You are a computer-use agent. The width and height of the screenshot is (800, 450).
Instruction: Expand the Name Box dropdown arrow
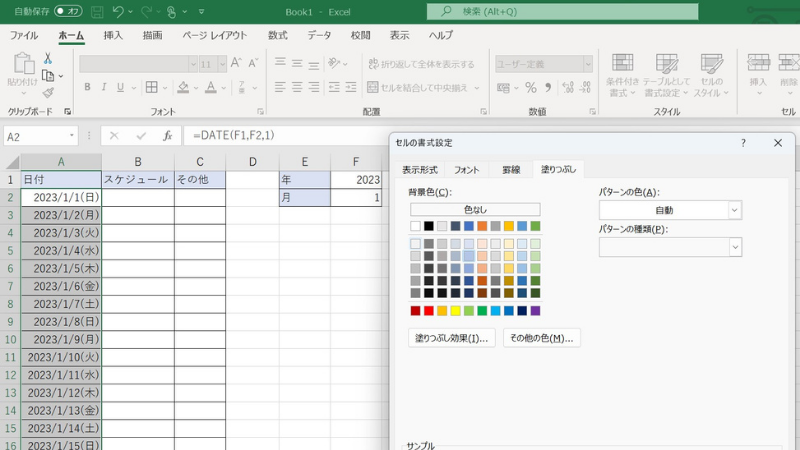(x=71, y=136)
